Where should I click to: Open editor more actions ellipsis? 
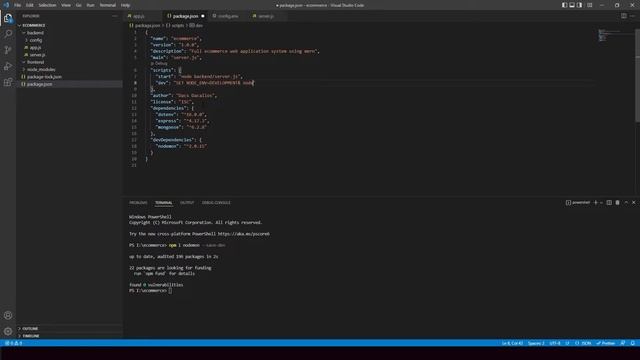point(632,16)
